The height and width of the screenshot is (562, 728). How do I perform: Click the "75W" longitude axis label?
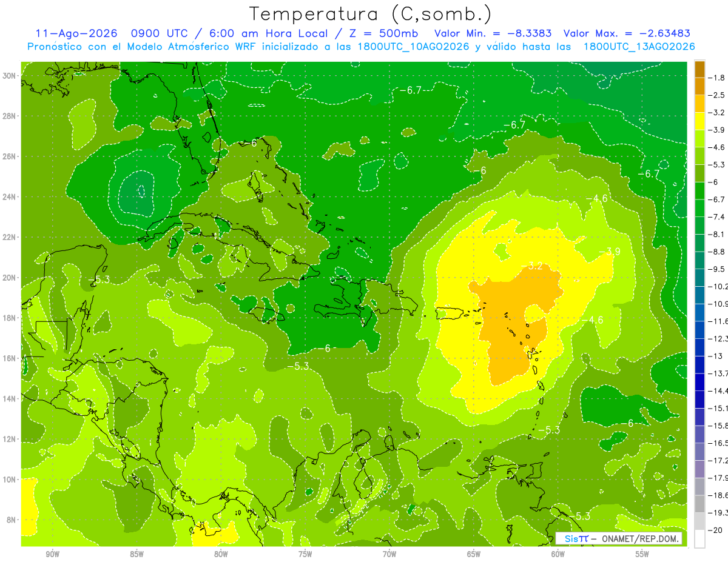point(305,554)
